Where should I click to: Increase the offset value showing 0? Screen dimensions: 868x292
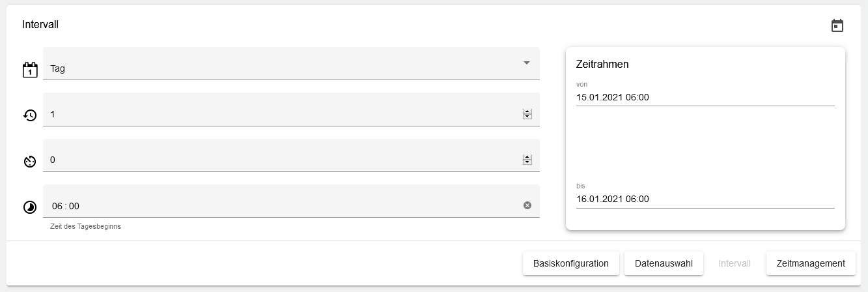(527, 157)
